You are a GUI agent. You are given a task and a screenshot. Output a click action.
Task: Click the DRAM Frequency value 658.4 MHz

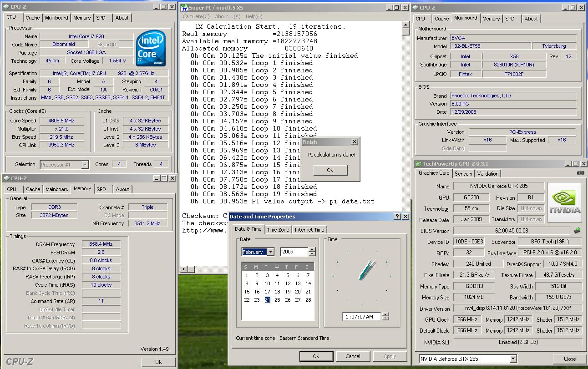pyautogui.click(x=101, y=244)
